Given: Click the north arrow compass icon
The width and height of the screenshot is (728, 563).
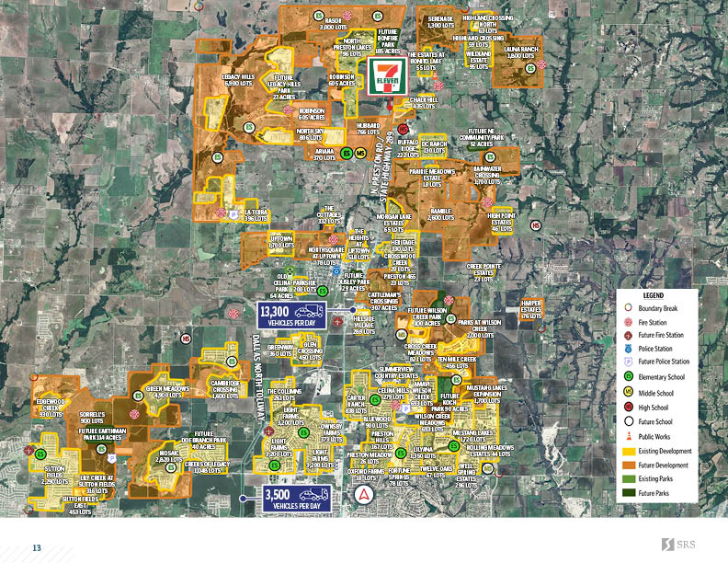Looking at the screenshot, I should [x=363, y=495].
